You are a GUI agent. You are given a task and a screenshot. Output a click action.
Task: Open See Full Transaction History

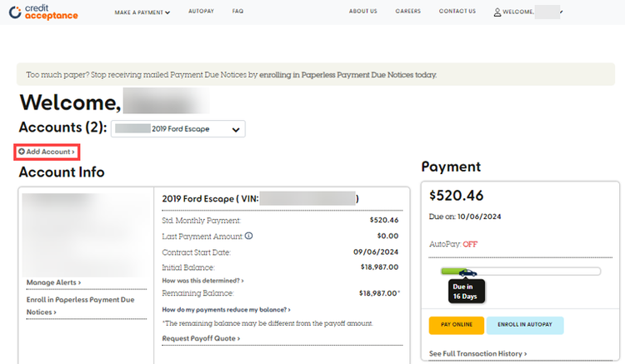[477, 354]
